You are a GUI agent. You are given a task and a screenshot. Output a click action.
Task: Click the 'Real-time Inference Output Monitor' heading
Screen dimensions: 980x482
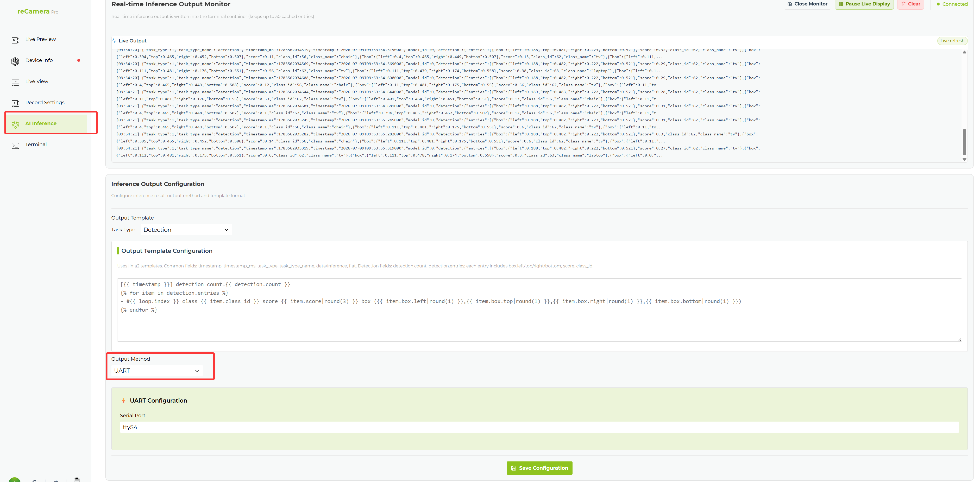pyautogui.click(x=171, y=4)
